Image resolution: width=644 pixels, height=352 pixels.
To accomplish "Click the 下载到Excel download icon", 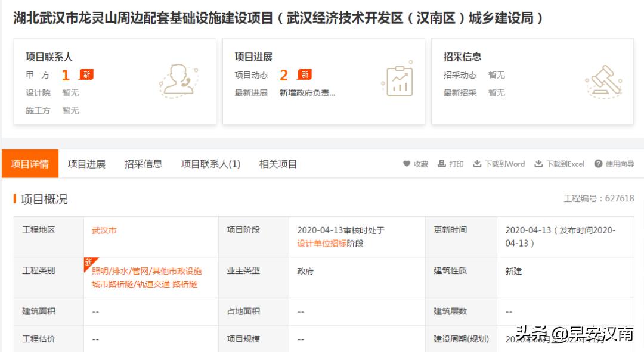I will [539, 163].
